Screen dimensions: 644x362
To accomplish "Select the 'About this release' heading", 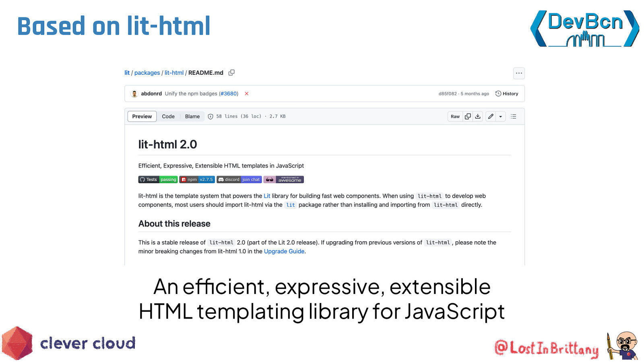I will [x=174, y=224].
